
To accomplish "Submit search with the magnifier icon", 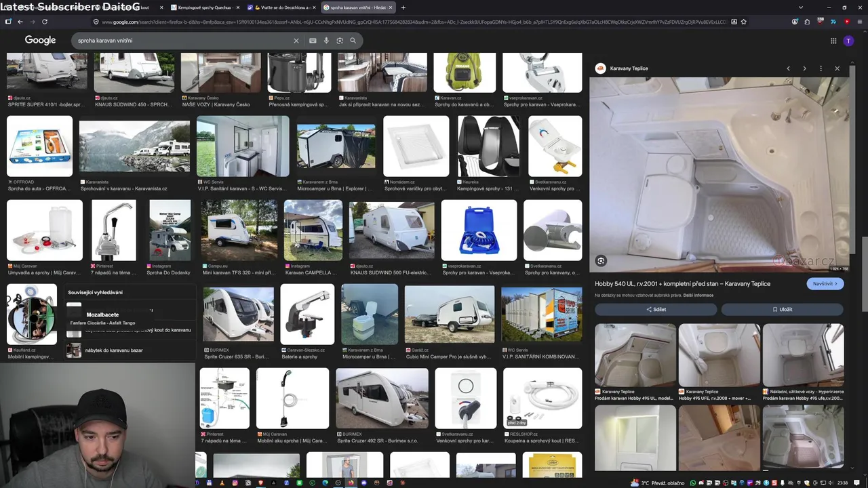I will click(353, 41).
